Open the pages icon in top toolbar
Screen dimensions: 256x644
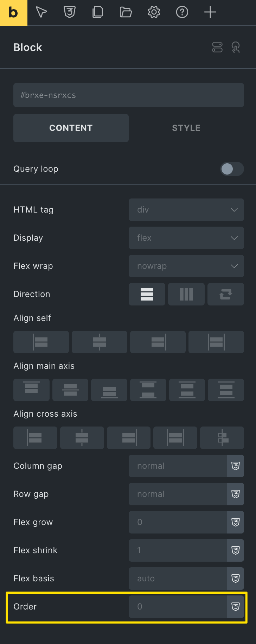click(x=98, y=12)
